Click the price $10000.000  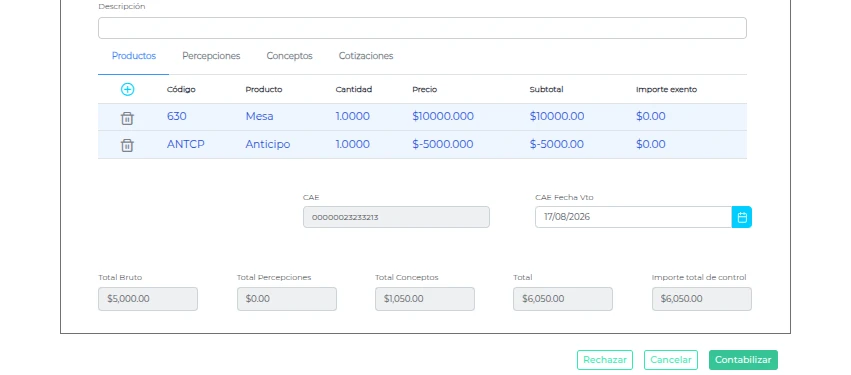pos(443,117)
